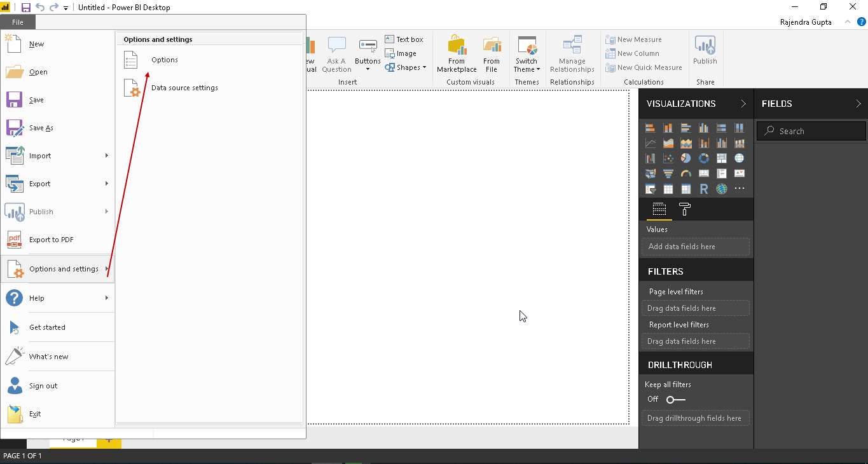The width and height of the screenshot is (868, 464).
Task: Insert a map visualization
Action: tap(739, 158)
